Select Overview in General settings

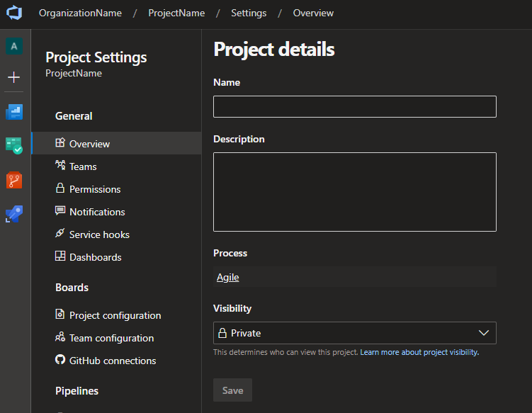coord(89,144)
